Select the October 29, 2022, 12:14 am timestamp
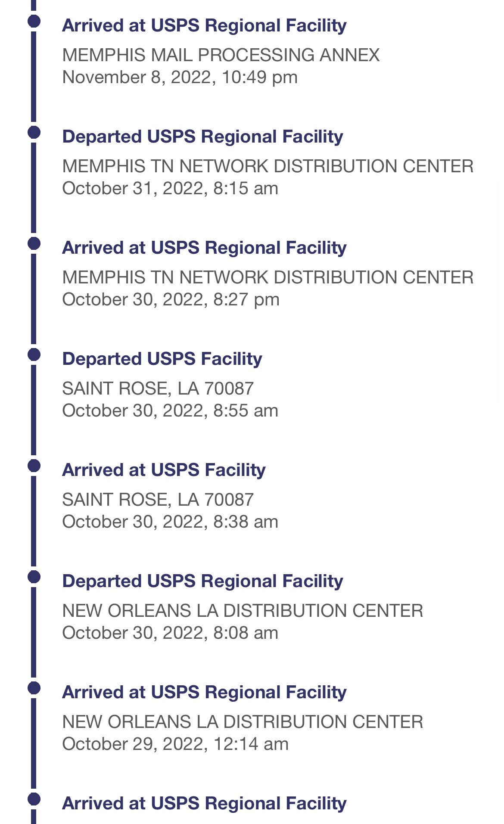 click(175, 744)
